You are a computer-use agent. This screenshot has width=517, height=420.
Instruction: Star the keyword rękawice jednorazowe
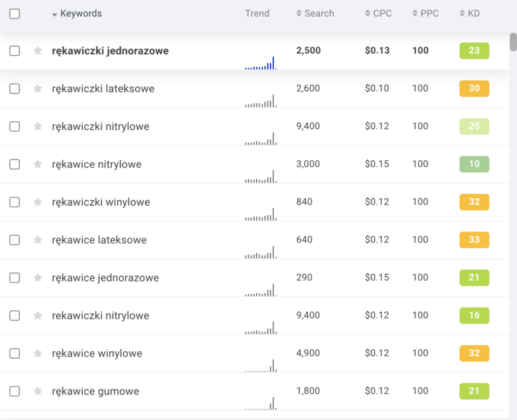point(38,277)
